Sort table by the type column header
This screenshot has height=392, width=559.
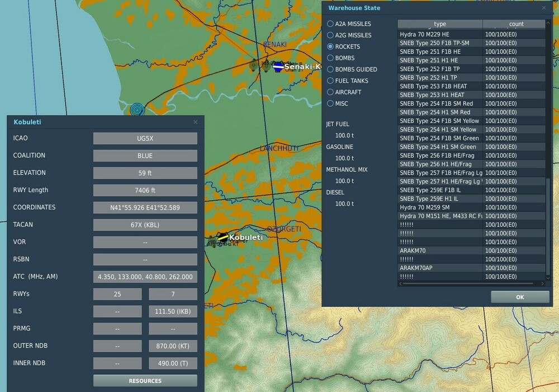pos(440,24)
